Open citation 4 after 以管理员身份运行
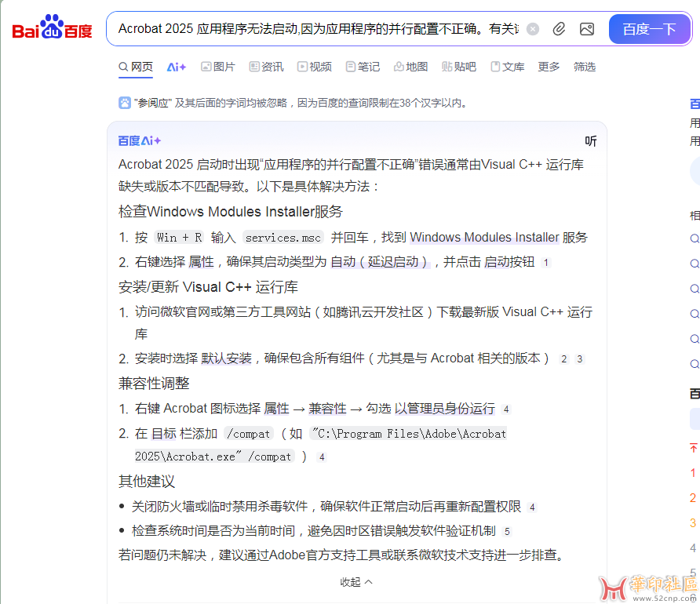 click(x=506, y=409)
